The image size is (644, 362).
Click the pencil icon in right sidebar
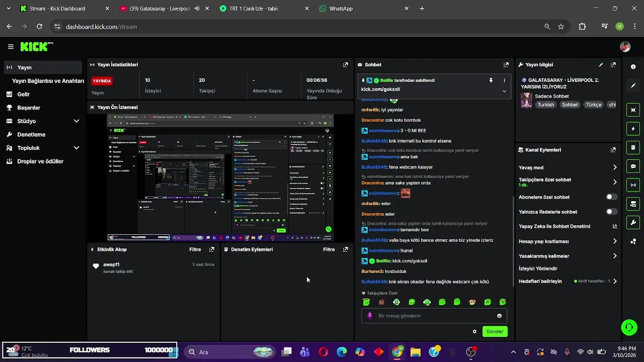pos(633,85)
